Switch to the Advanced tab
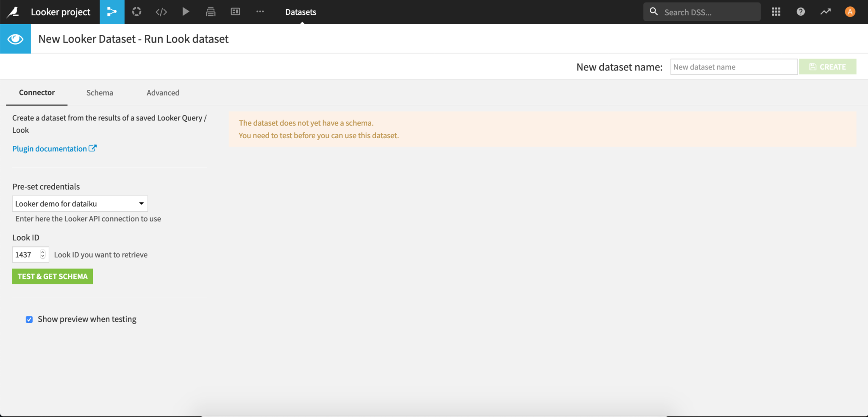 (x=163, y=92)
